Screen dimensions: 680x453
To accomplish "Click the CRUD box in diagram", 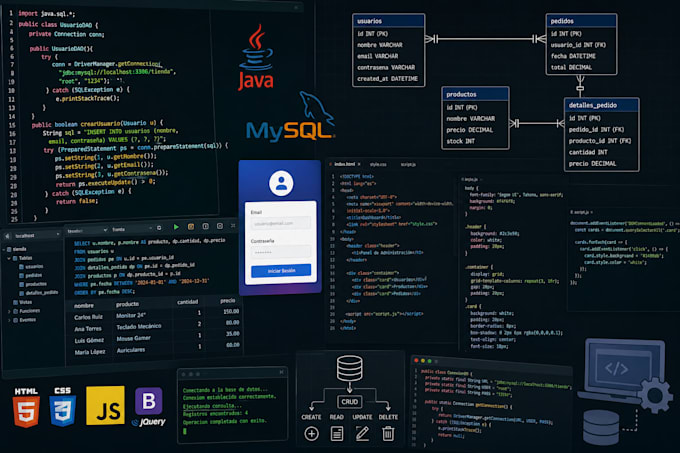I will tap(350, 402).
